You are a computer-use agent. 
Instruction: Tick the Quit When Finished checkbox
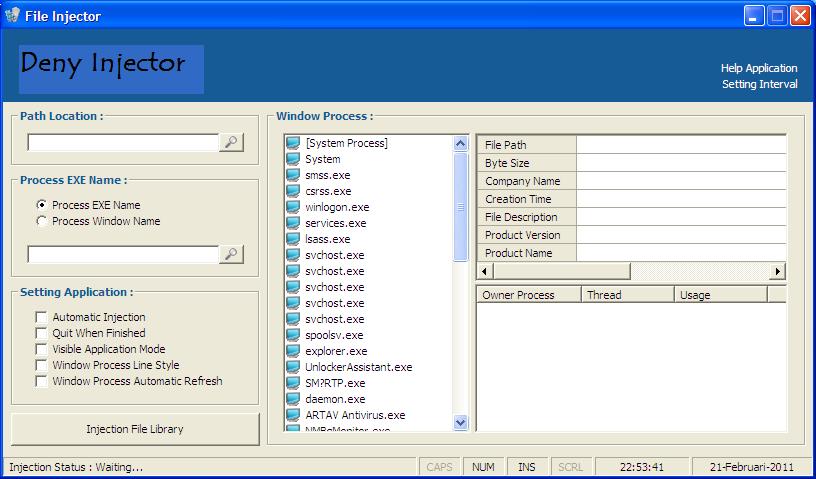[x=41, y=333]
